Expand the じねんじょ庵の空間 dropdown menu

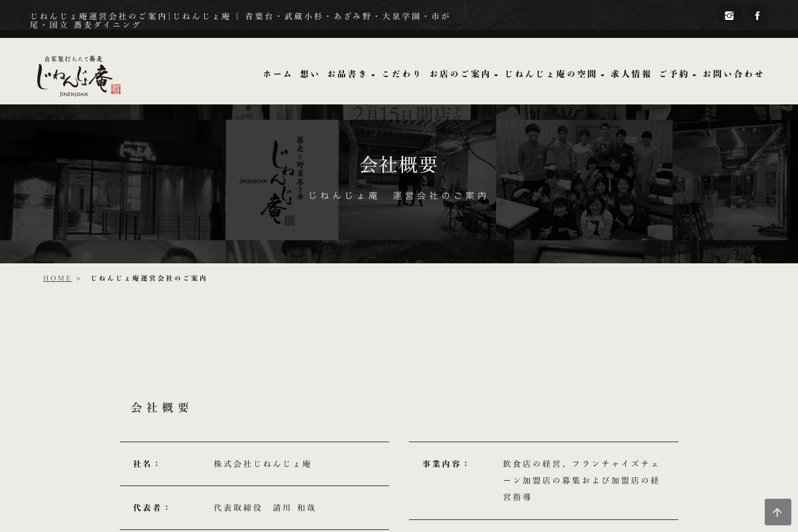pyautogui.click(x=555, y=74)
